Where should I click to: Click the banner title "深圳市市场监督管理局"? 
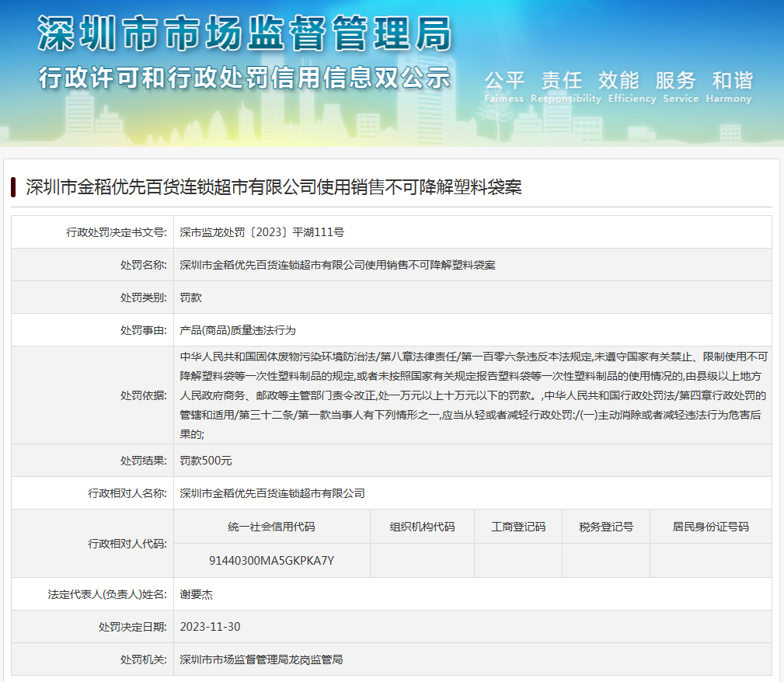point(245,33)
